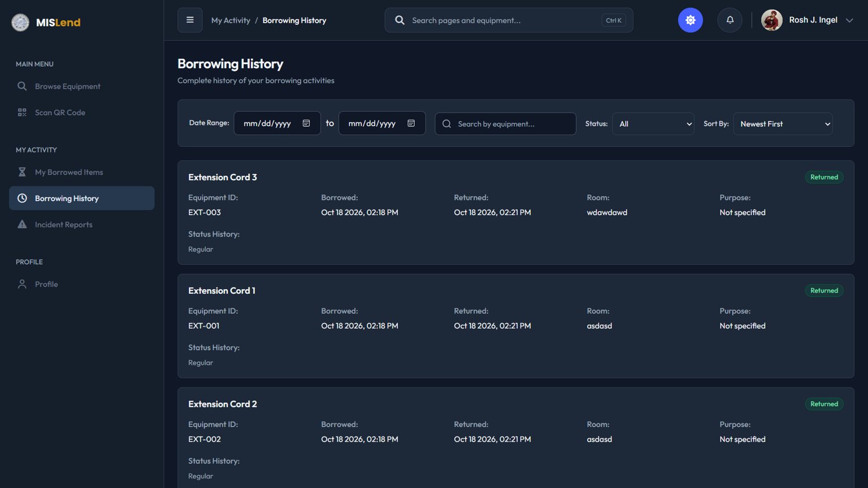This screenshot has width=868, height=488.
Task: Open the notifications bell
Action: pyautogui.click(x=730, y=20)
